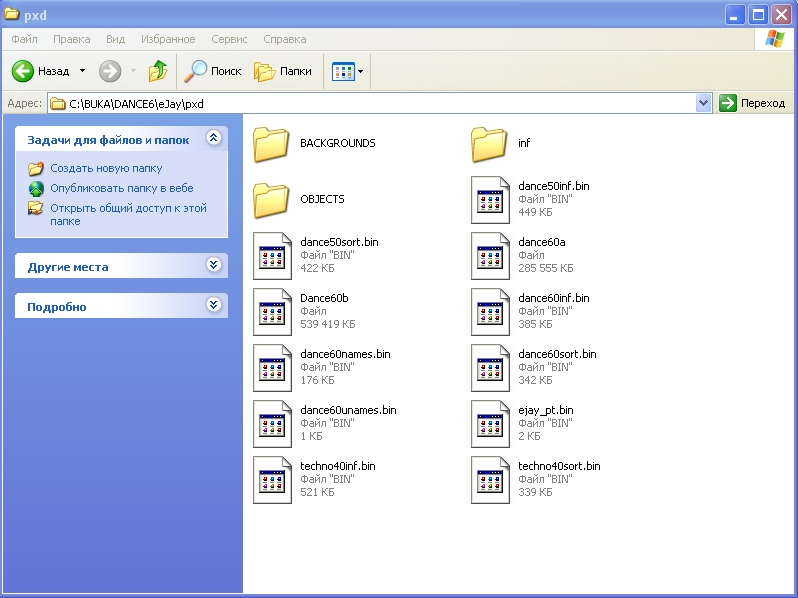Image resolution: width=798 pixels, height=598 pixels.
Task: Open the Сервис menu
Action: point(229,39)
